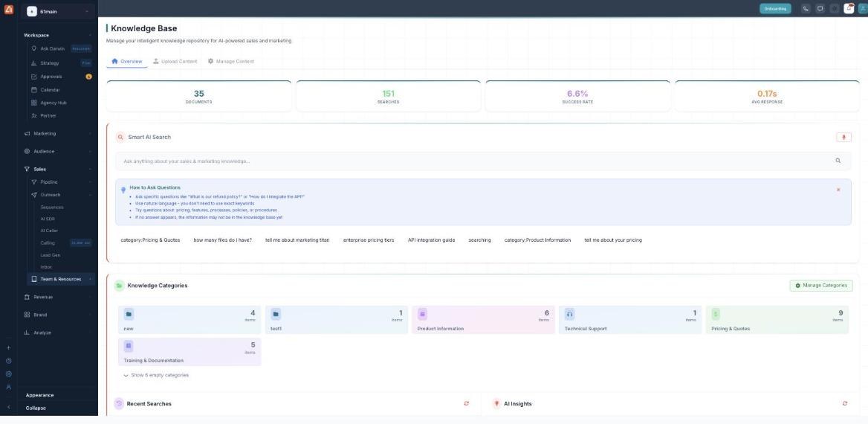The height and width of the screenshot is (424, 868).
Task: Click Collapse at the sidebar bottom
Action: 36,408
